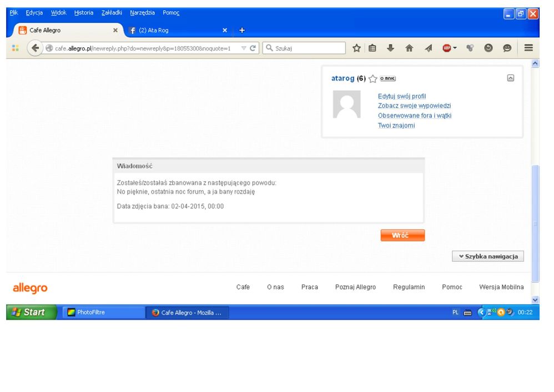The height and width of the screenshot is (392, 554).
Task: Go to the Firefox home page icon
Action: tap(409, 48)
